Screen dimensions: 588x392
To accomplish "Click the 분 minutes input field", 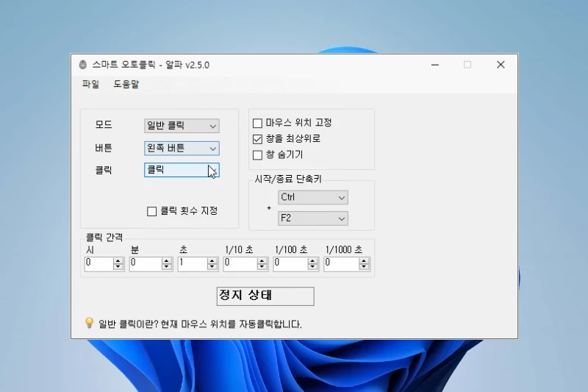I will point(146,263).
